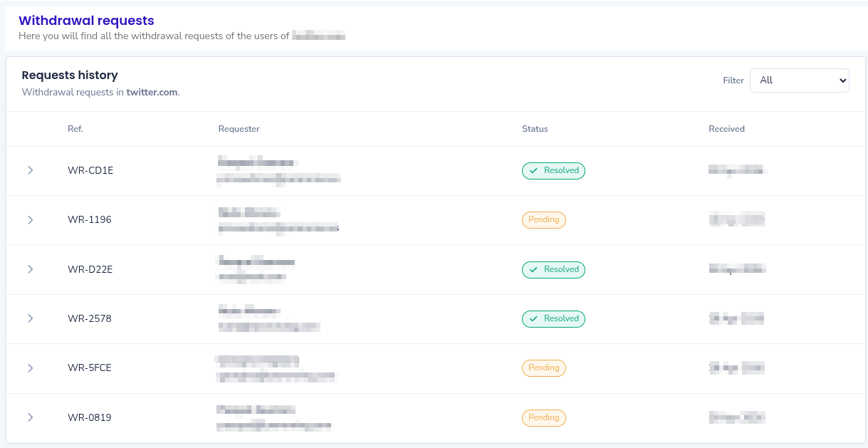The width and height of the screenshot is (868, 448).
Task: Click the Received column header
Action: 726,128
